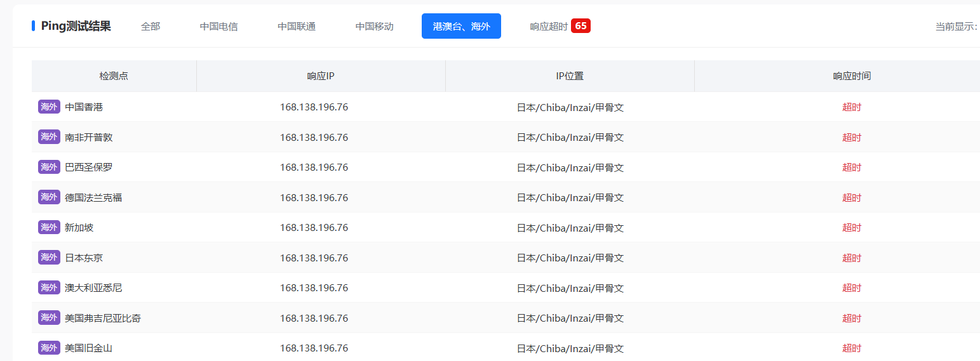
Task: Switch to the 中国联通 tab
Action: (297, 26)
